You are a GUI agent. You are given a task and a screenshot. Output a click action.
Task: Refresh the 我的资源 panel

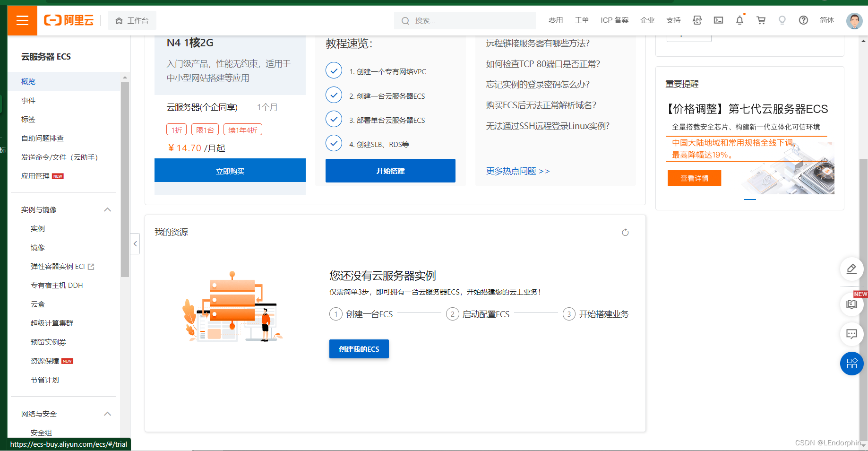tap(625, 232)
